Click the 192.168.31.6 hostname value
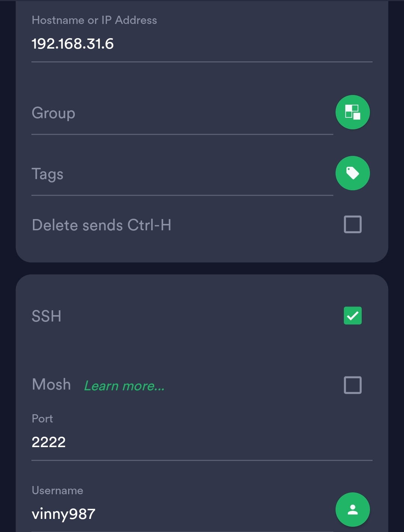This screenshot has width=404, height=532. 73,44
